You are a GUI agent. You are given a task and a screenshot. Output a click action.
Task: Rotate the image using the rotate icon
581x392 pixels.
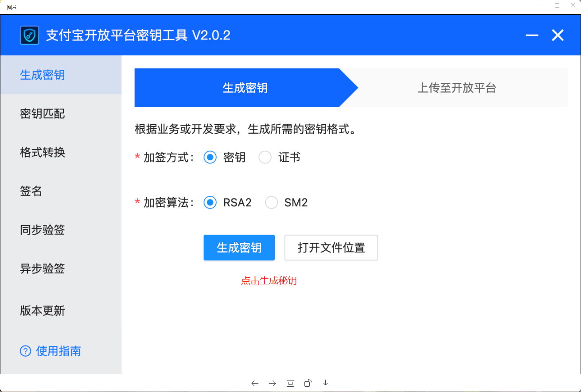[308, 383]
